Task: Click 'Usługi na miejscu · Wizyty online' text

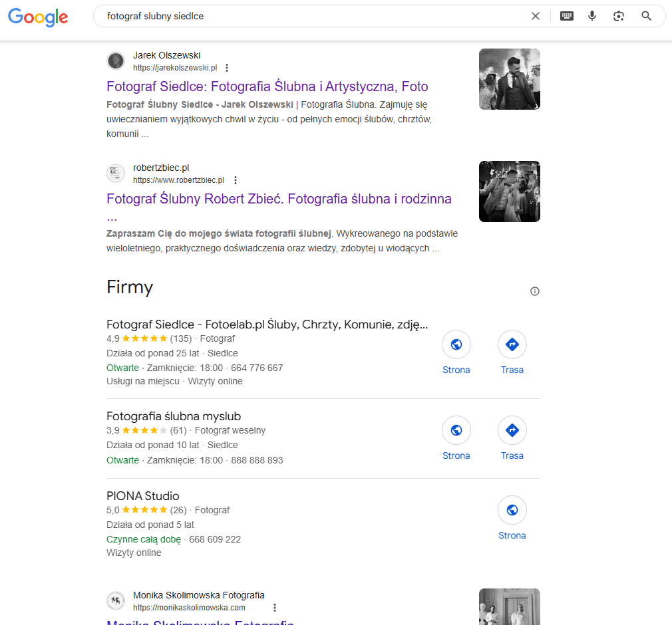Action: click(174, 381)
